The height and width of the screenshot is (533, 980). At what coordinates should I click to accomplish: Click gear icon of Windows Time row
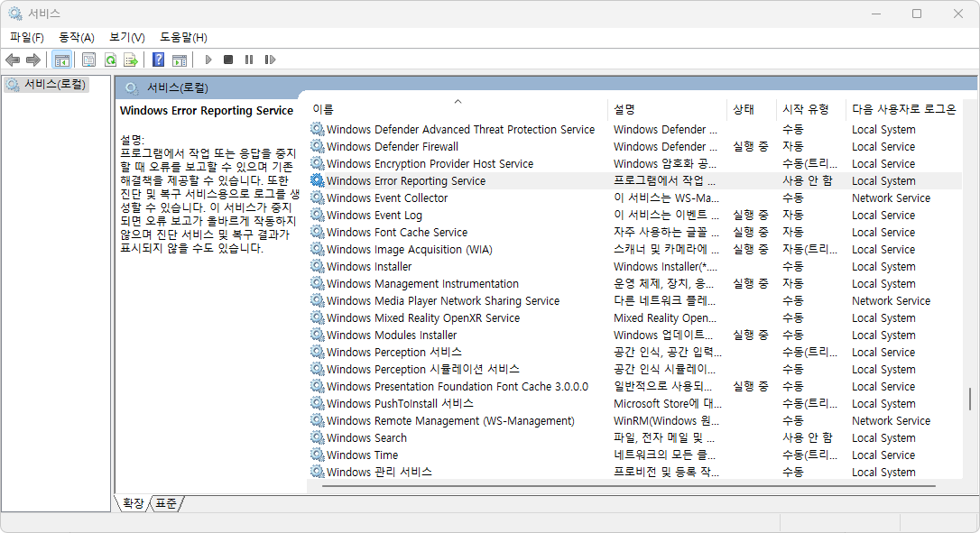pyautogui.click(x=318, y=455)
